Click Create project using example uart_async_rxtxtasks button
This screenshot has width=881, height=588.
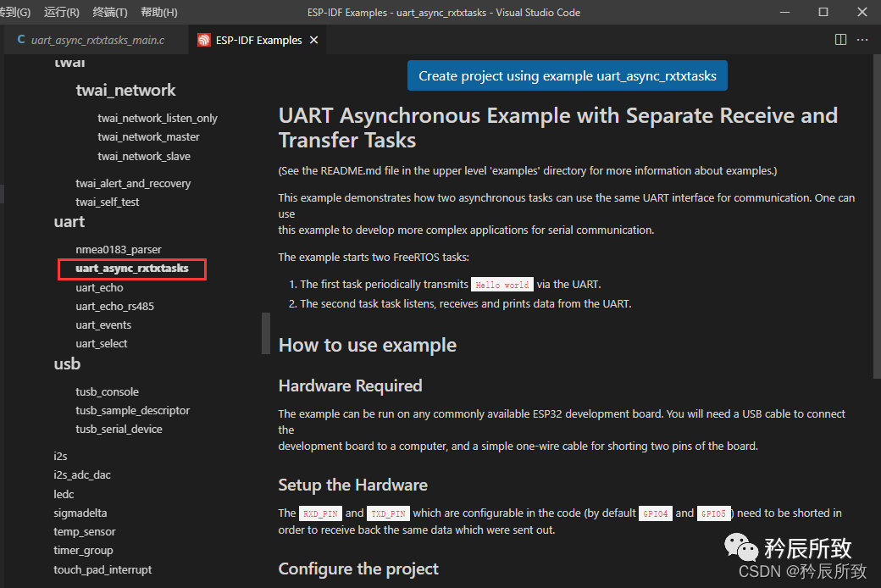click(568, 76)
